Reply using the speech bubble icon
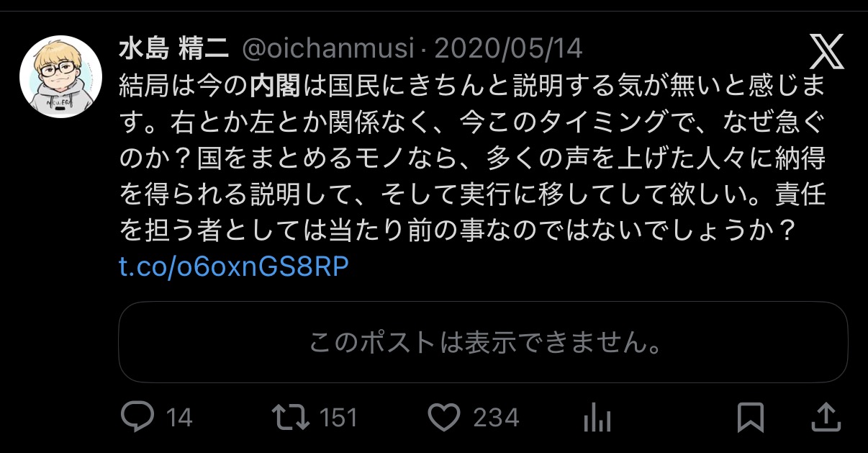The image size is (868, 453). (137, 417)
